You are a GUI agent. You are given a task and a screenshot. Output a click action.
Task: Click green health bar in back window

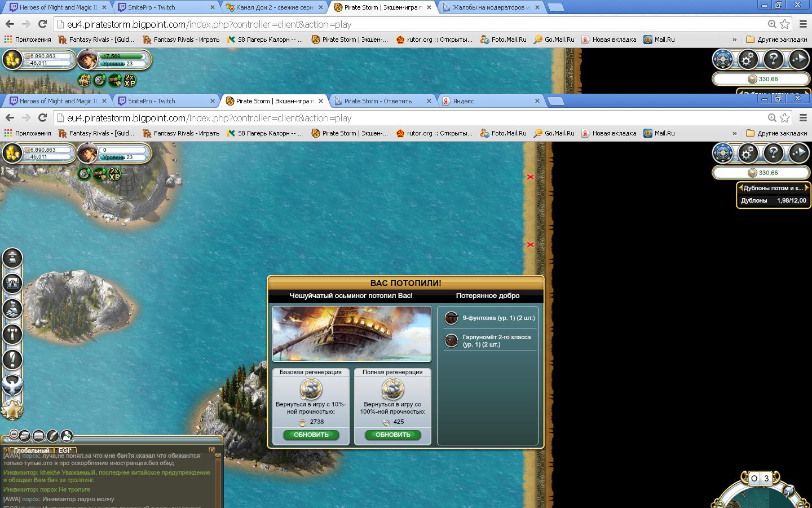[123, 56]
